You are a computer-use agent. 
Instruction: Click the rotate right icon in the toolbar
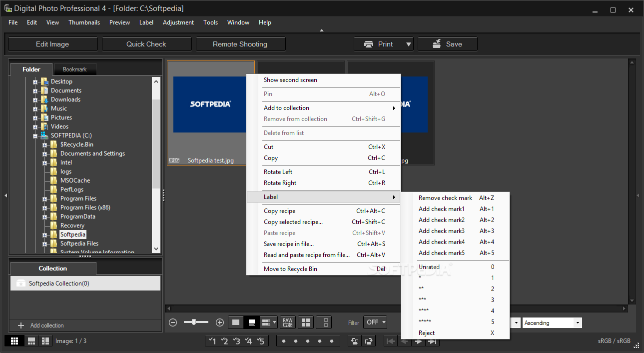pyautogui.click(x=368, y=341)
